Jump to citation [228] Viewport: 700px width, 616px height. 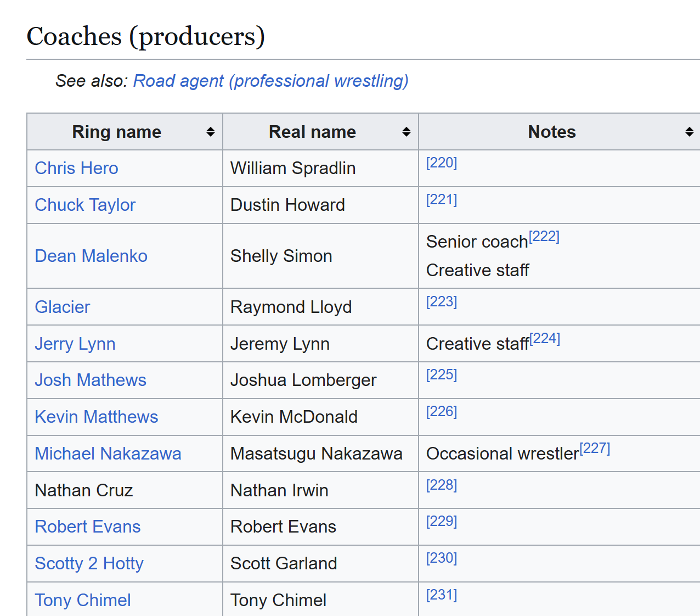tap(442, 485)
